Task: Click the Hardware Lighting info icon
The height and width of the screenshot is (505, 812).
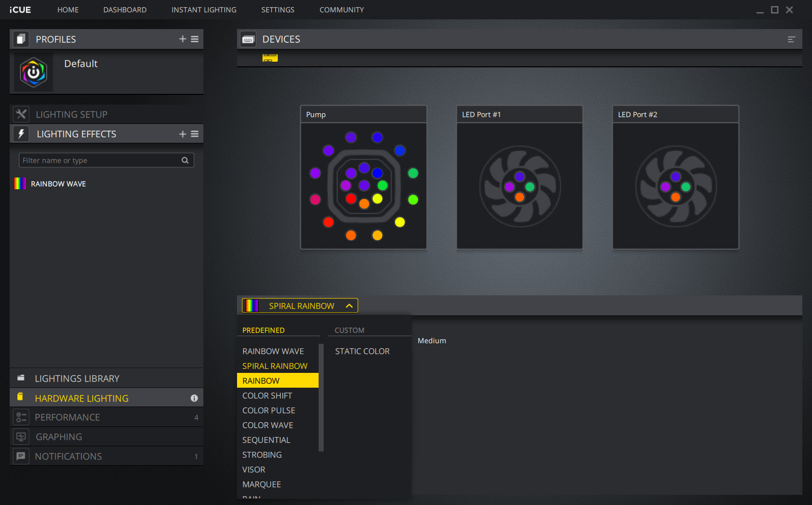Action: 194,398
